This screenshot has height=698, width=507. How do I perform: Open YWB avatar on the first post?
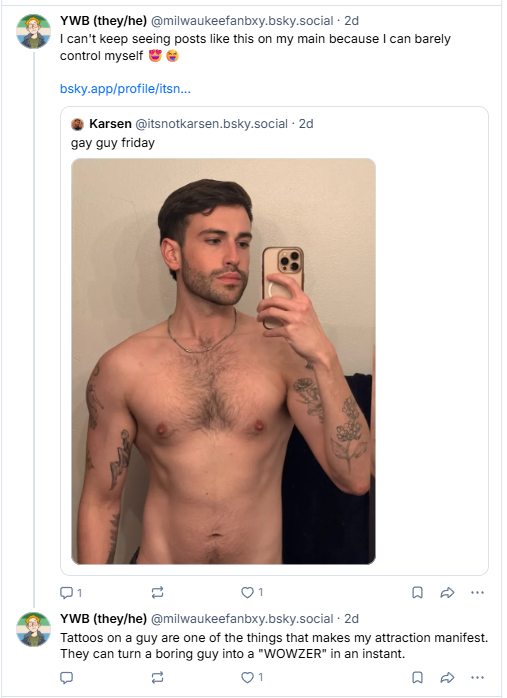pyautogui.click(x=33, y=32)
